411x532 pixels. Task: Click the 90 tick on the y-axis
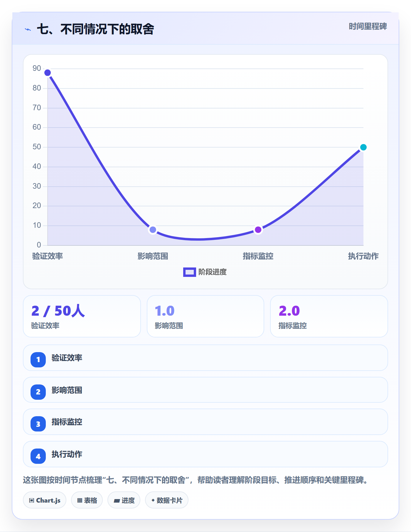pyautogui.click(x=37, y=68)
